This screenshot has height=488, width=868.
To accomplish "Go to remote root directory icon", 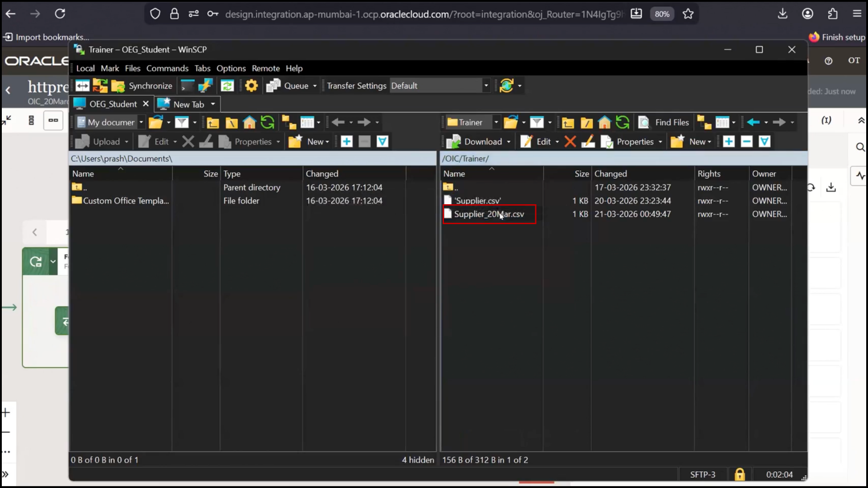I will pos(586,122).
